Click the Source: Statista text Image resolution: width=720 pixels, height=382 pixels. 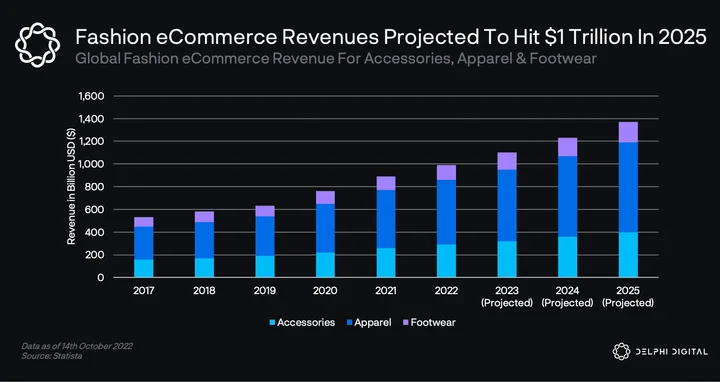[51, 356]
